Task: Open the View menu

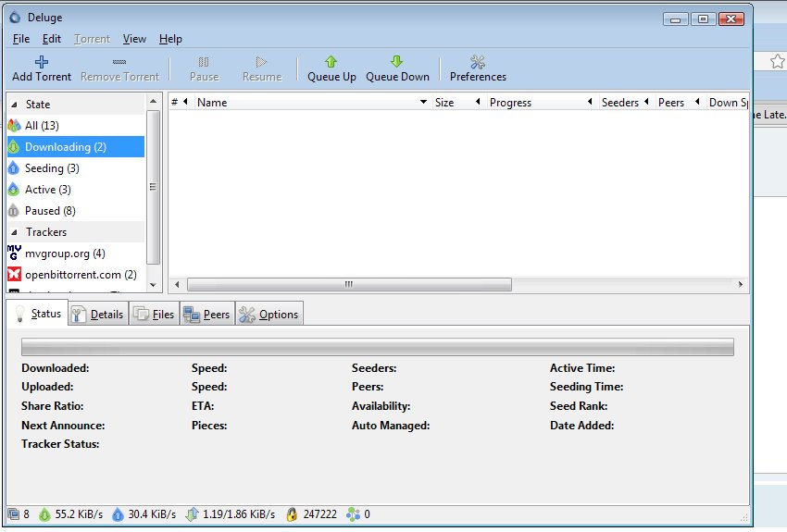Action: pyautogui.click(x=134, y=39)
